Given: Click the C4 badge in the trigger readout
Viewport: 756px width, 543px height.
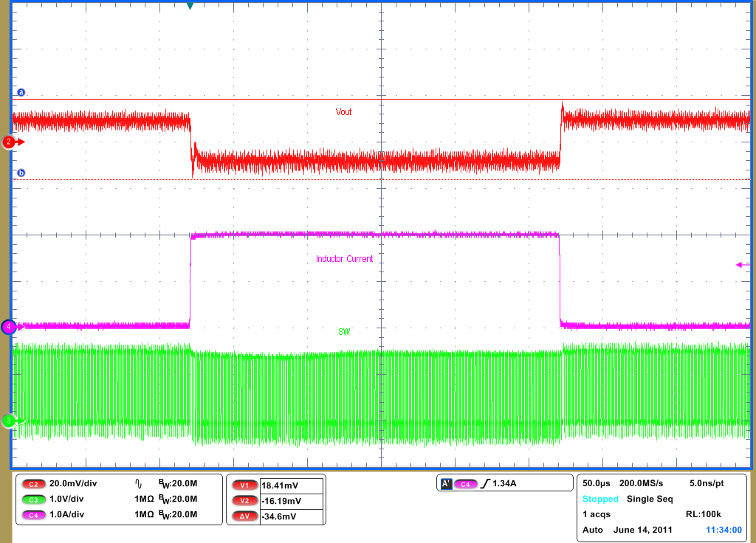Looking at the screenshot, I should (467, 483).
